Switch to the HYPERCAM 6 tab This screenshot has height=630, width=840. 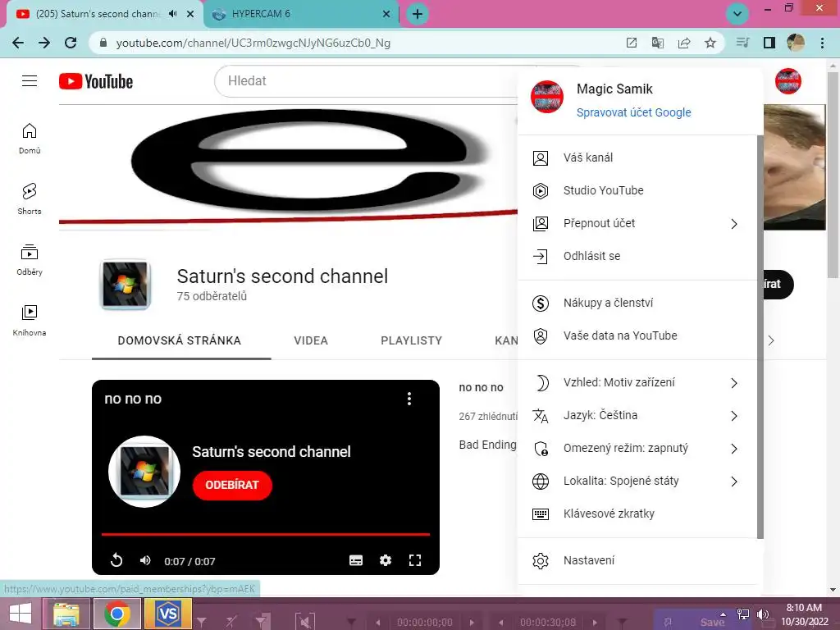(300, 14)
